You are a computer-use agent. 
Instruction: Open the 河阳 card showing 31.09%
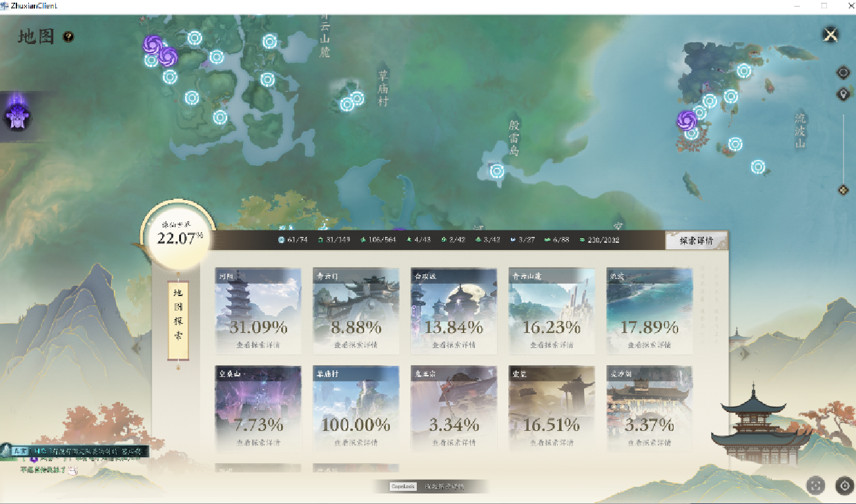coord(258,311)
